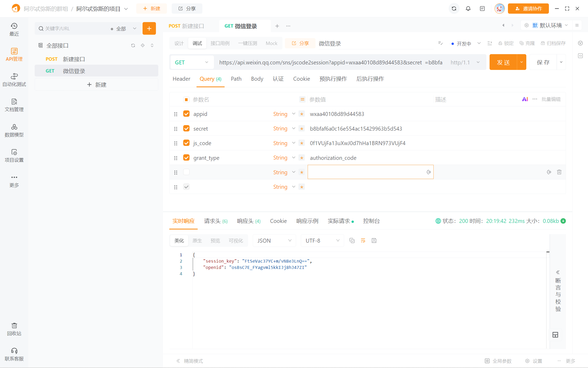The image size is (588, 368).
Task: Open 文档管理 in the sidebar
Action: [14, 105]
